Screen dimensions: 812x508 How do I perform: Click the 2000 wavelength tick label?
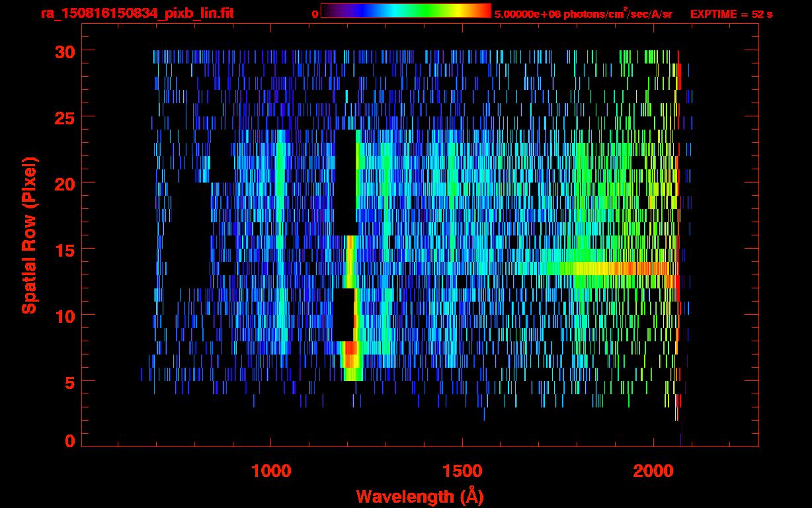(653, 471)
